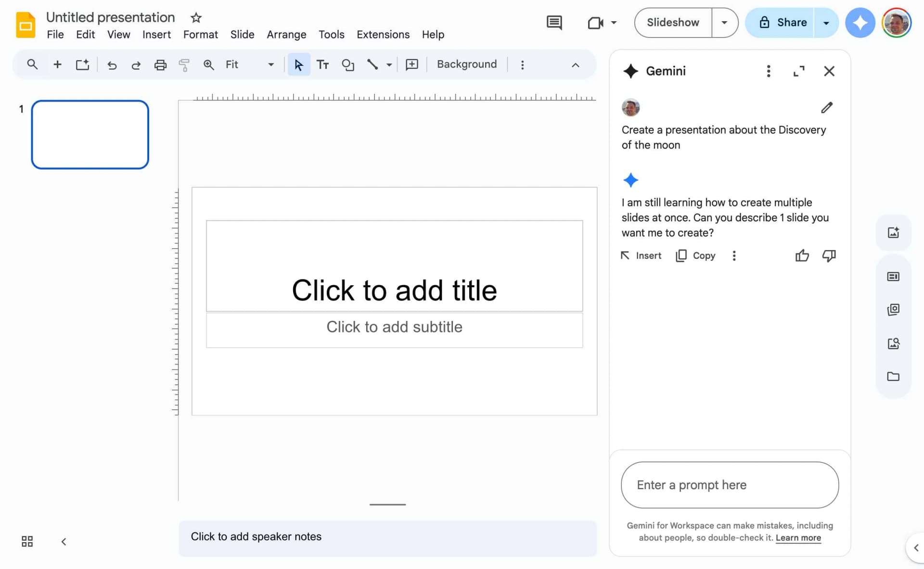Insert the Gemini response
Image resolution: width=924 pixels, height=569 pixels.
pyautogui.click(x=641, y=255)
